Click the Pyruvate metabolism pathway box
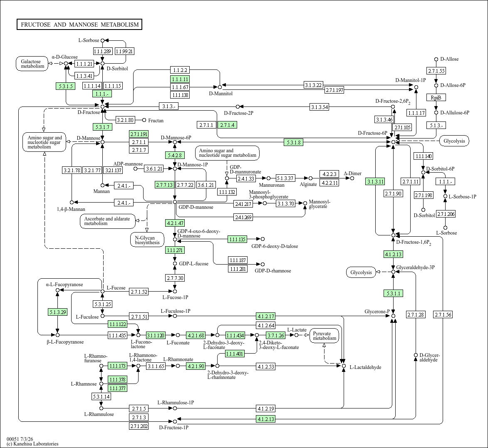Viewport: 488px width, 448px height. tap(325, 336)
